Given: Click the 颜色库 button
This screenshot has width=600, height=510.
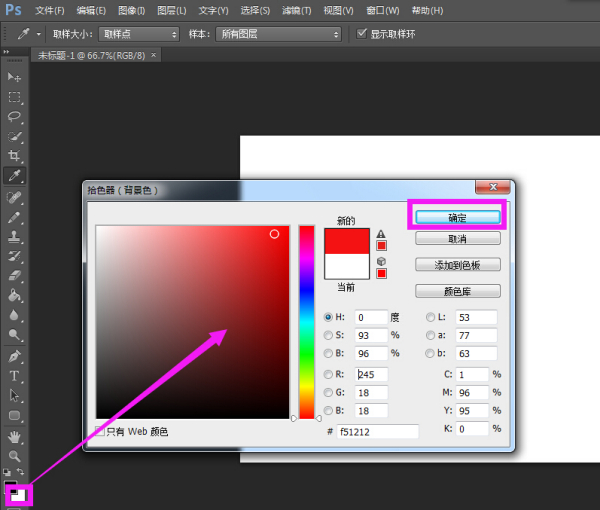Looking at the screenshot, I should pyautogui.click(x=458, y=291).
